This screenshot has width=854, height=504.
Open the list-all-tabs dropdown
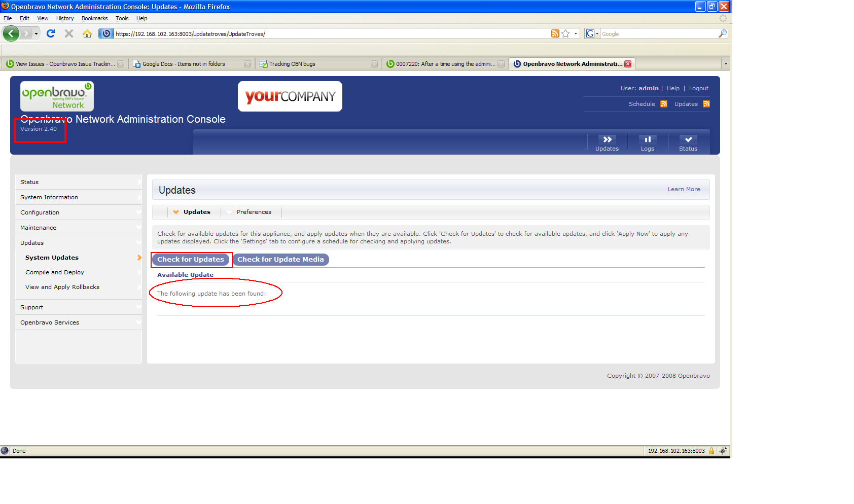726,64
